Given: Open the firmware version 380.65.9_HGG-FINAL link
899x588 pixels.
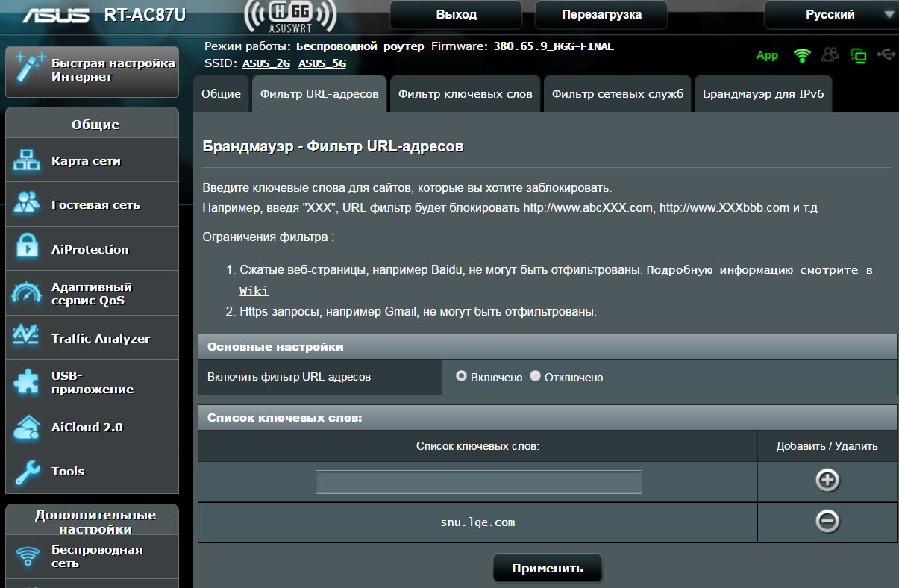Looking at the screenshot, I should (x=553, y=46).
